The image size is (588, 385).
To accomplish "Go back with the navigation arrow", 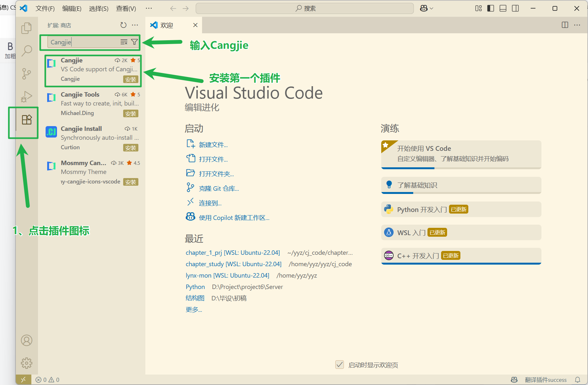I will point(173,9).
